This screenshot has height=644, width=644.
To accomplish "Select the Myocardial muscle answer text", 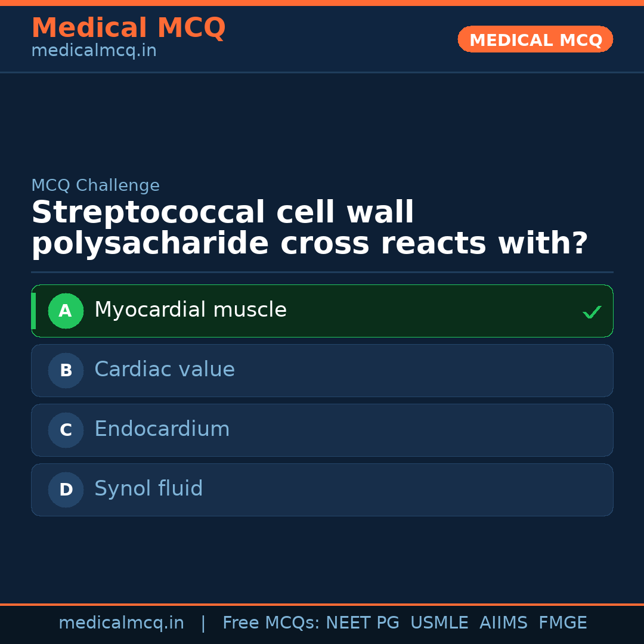I will point(190,310).
